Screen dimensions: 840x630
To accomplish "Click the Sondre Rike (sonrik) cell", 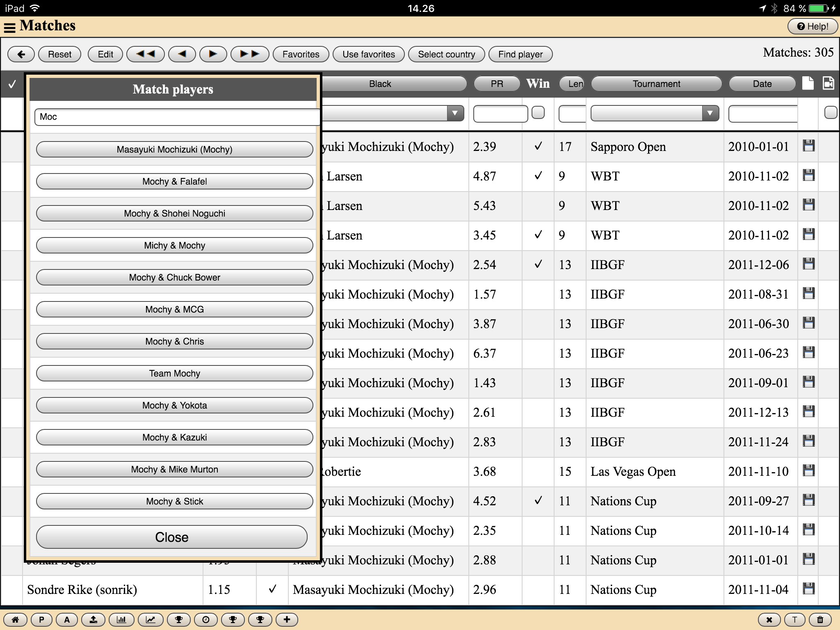I will tap(113, 590).
